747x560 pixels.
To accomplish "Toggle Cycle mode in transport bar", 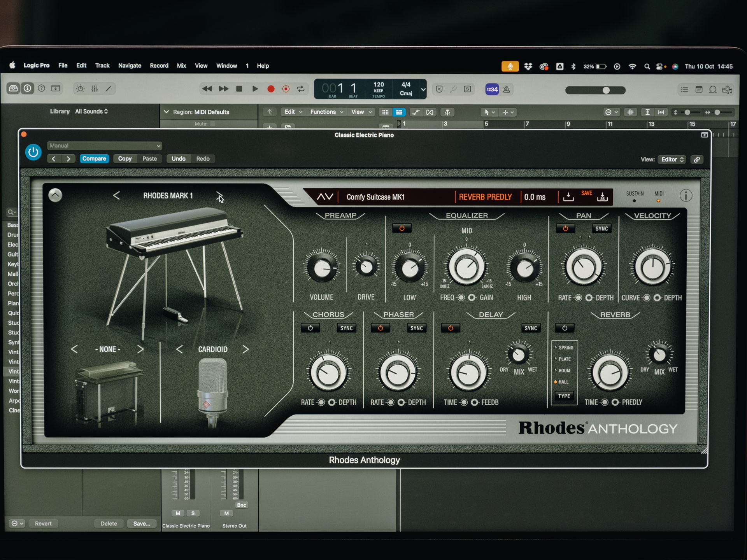I will (x=301, y=89).
